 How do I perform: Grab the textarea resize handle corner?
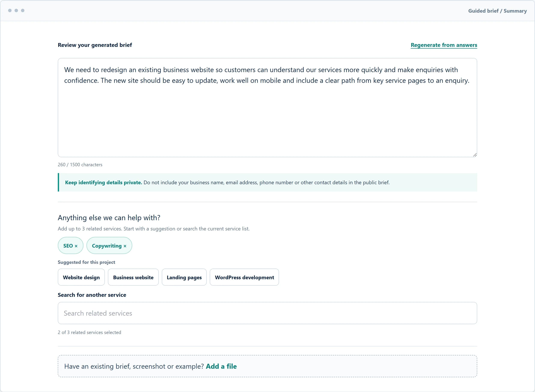(x=475, y=155)
